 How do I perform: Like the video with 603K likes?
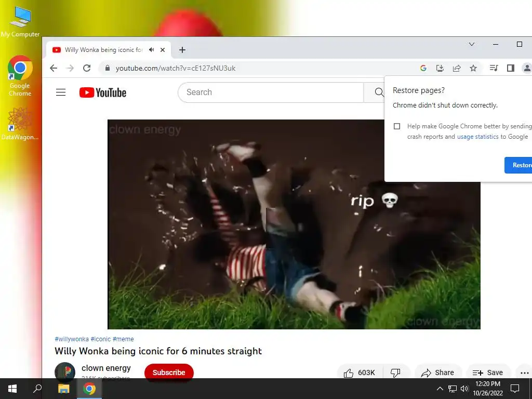pos(360,373)
